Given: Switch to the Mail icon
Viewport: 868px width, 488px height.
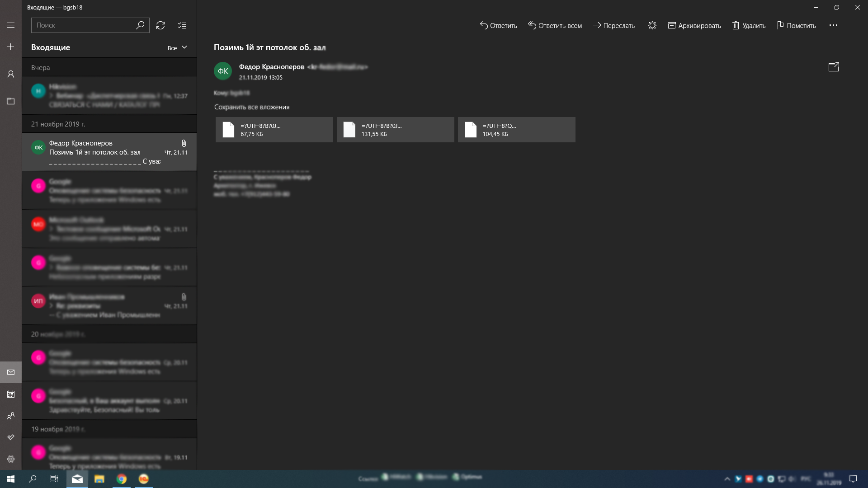Looking at the screenshot, I should click(11, 372).
